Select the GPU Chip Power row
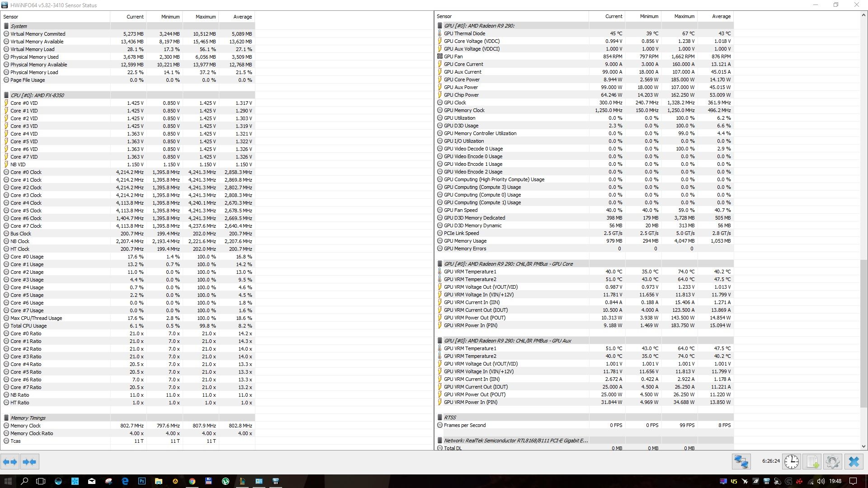 pos(584,95)
